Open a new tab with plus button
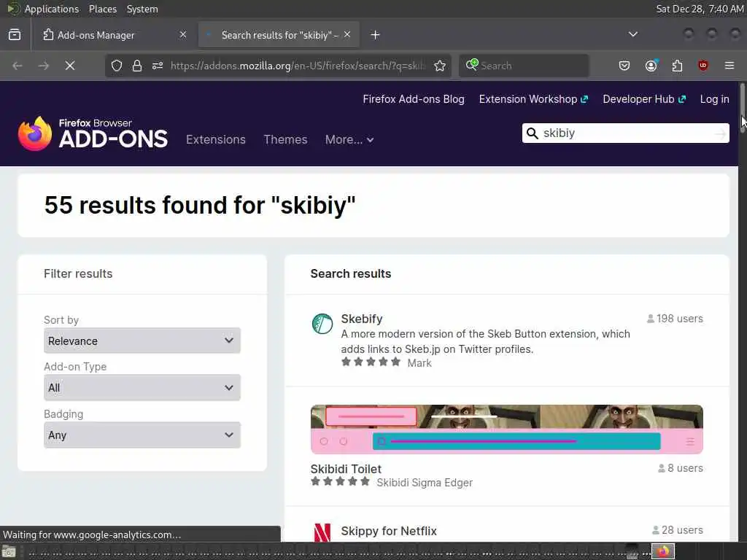This screenshot has height=560, width=747. point(376,35)
